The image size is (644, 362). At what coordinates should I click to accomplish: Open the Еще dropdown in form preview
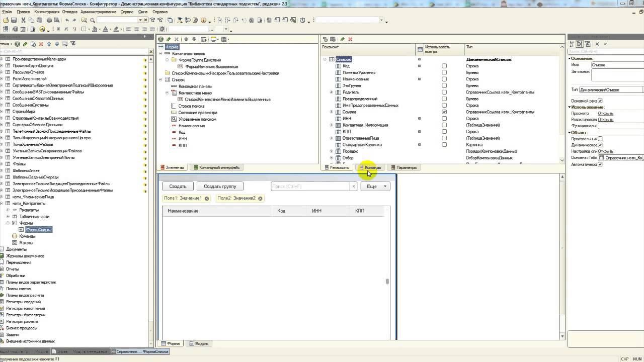point(375,186)
